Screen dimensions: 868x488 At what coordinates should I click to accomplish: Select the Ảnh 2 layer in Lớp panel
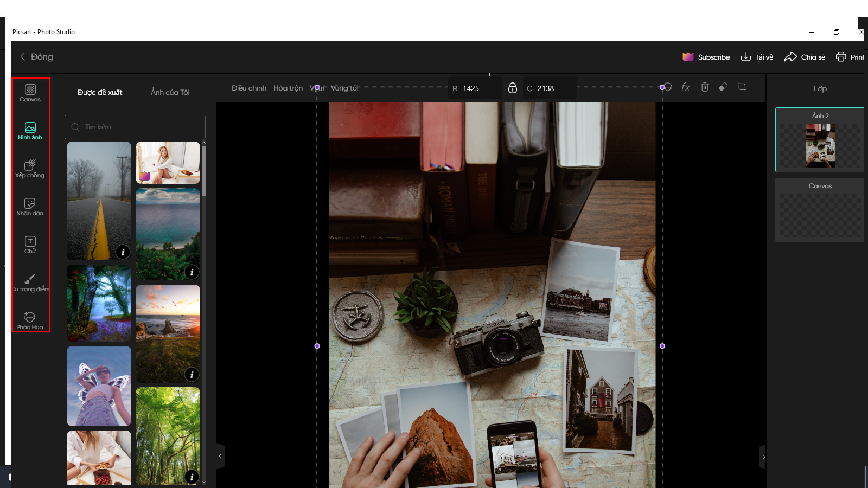pyautogui.click(x=820, y=140)
